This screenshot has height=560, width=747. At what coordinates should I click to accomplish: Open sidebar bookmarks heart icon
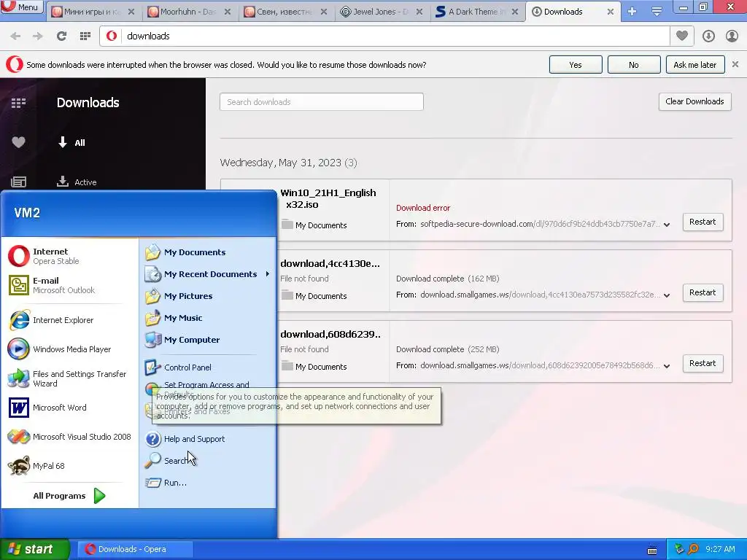[x=18, y=142]
